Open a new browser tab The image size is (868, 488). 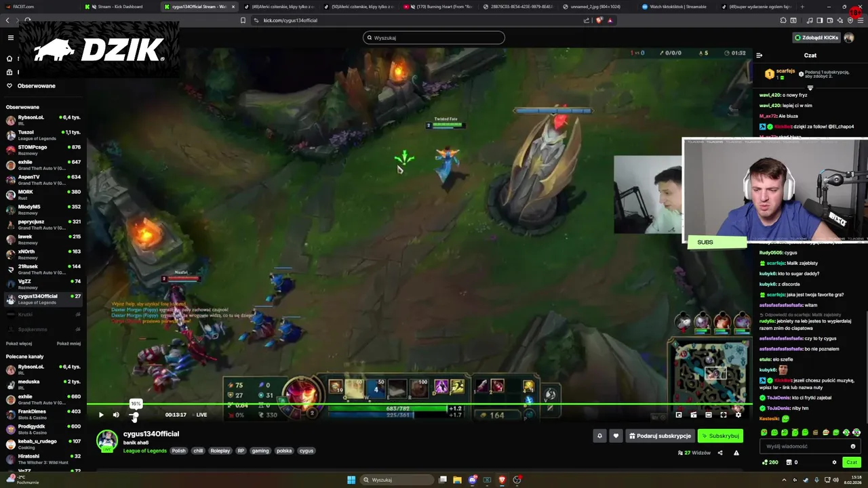point(802,7)
